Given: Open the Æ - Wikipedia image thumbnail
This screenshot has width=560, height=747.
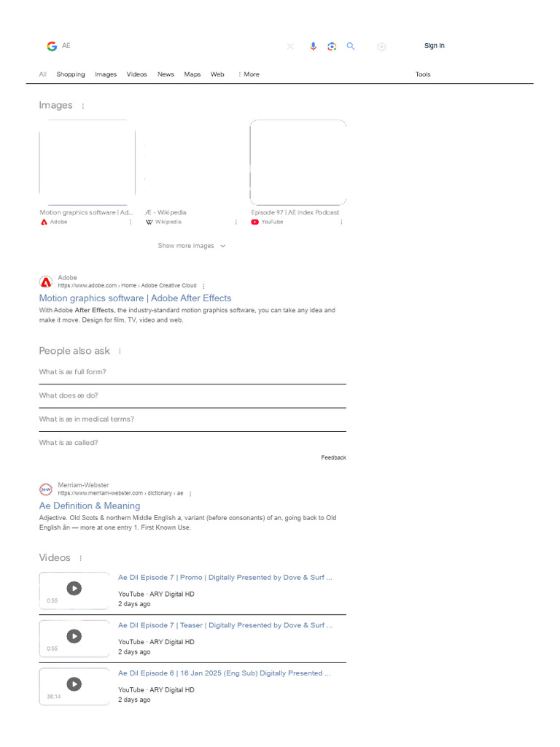Looking at the screenshot, I should (192, 163).
